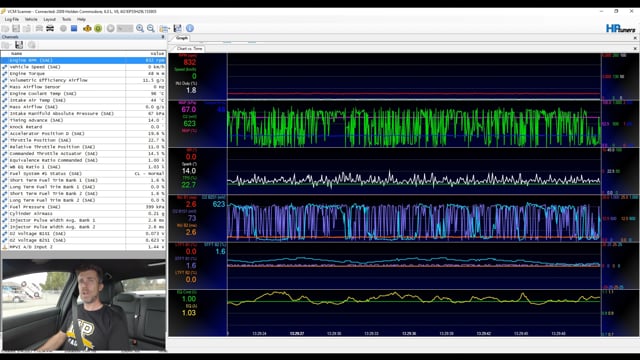Screen dimensions: 640x360
Task: Click the MAP 67.0 readout in the legend
Action: coord(189,109)
